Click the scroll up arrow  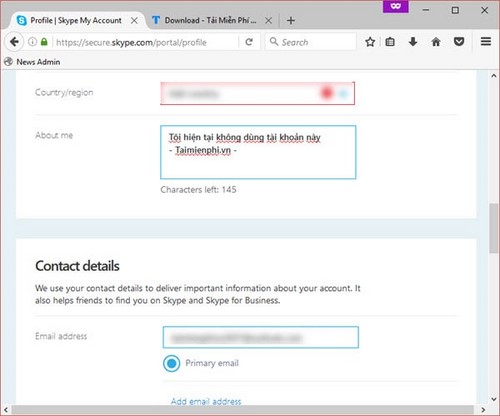tap(494, 76)
